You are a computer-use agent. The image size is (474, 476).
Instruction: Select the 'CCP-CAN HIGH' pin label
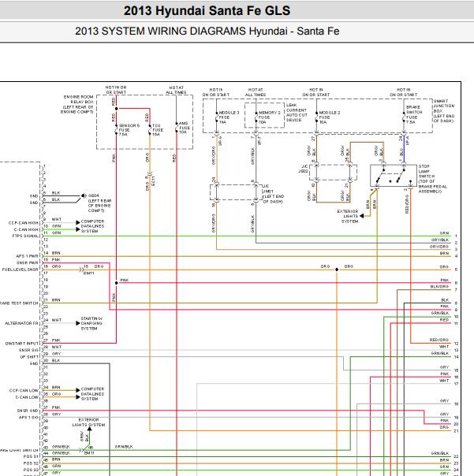[x=24, y=223]
